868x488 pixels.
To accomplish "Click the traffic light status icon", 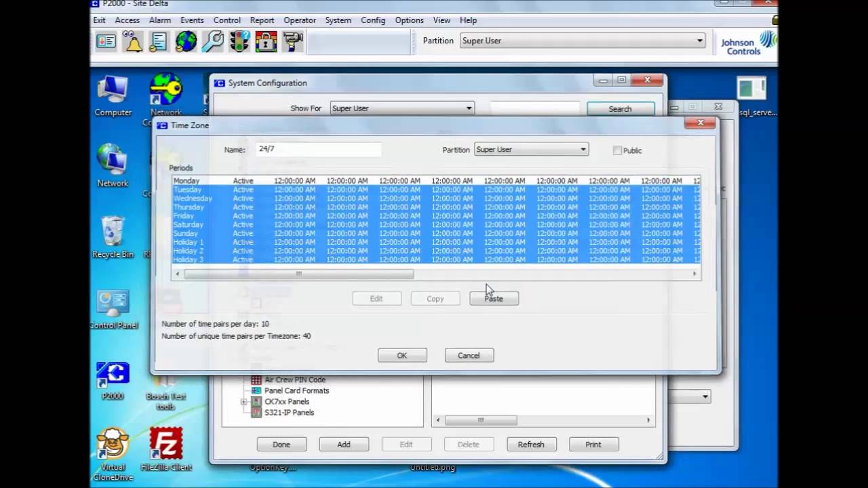I will coord(239,41).
